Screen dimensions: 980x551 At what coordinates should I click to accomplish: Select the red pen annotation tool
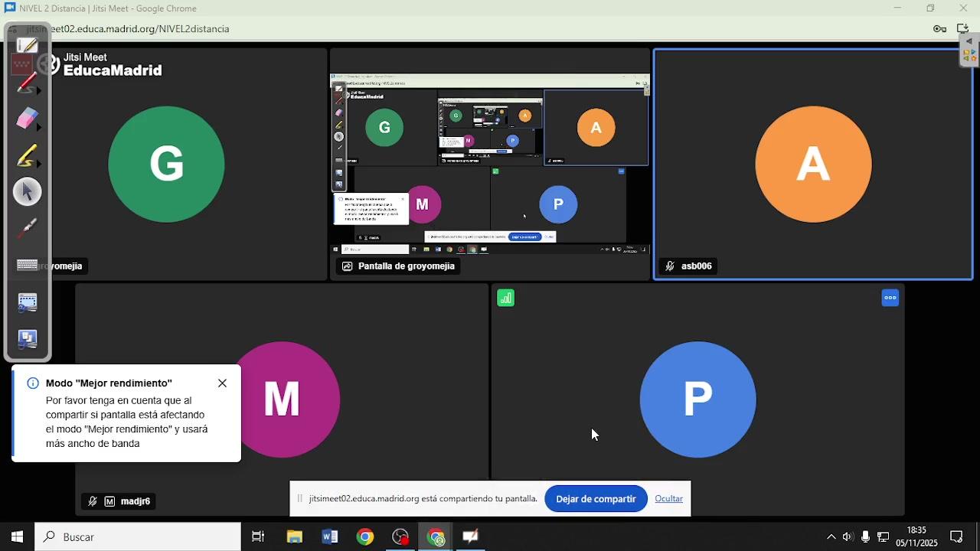pos(27,83)
